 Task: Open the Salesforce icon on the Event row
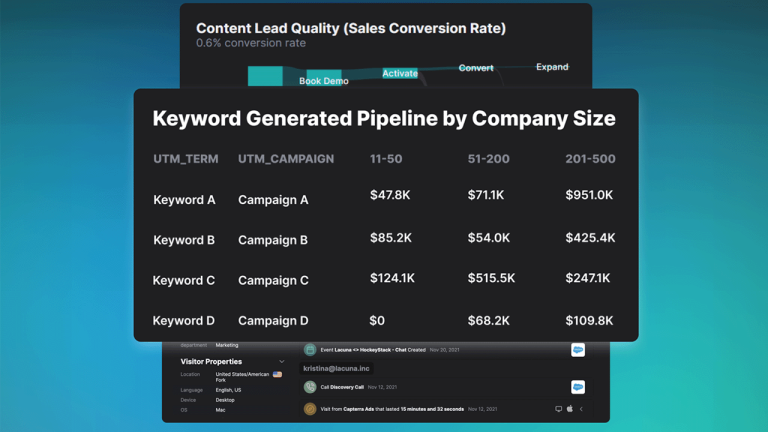[578, 350]
